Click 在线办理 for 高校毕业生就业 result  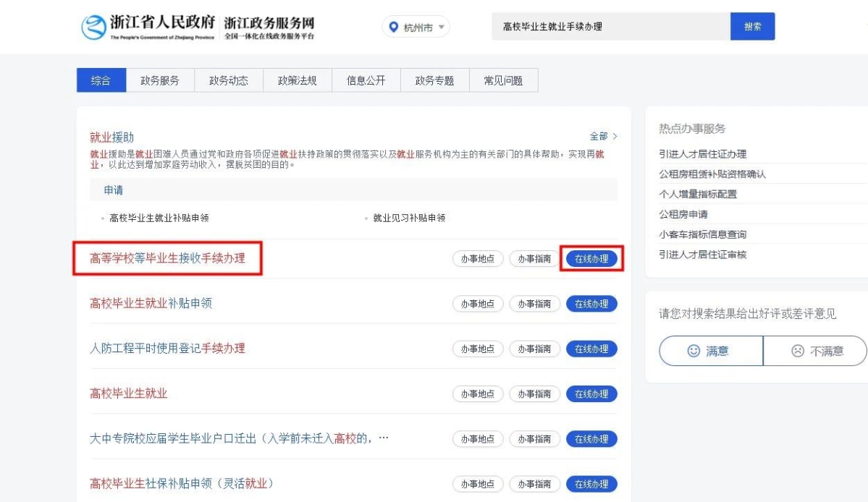click(x=591, y=394)
